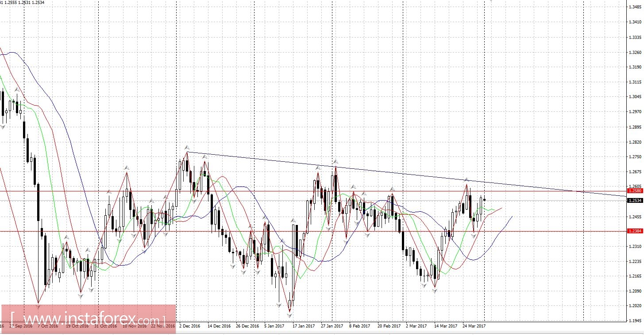Click the 1.3485 price axis label
This screenshot has width=644, height=335.
coord(636,7)
